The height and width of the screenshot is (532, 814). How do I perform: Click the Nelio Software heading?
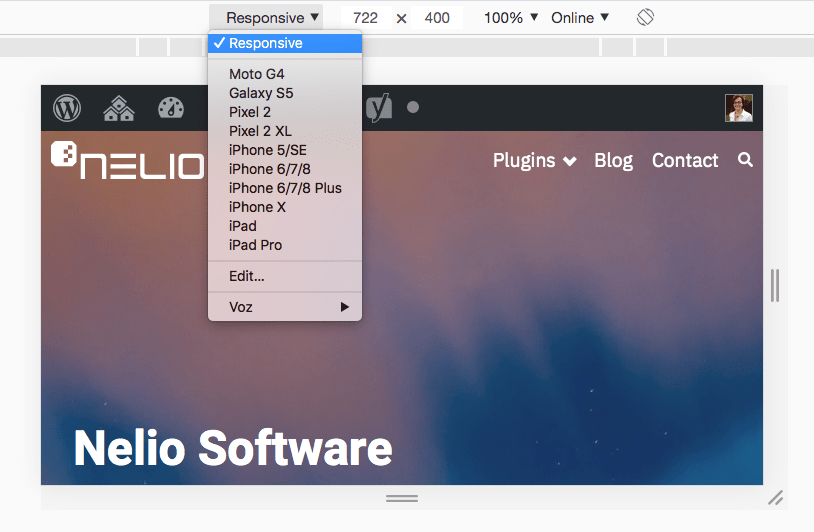(233, 448)
